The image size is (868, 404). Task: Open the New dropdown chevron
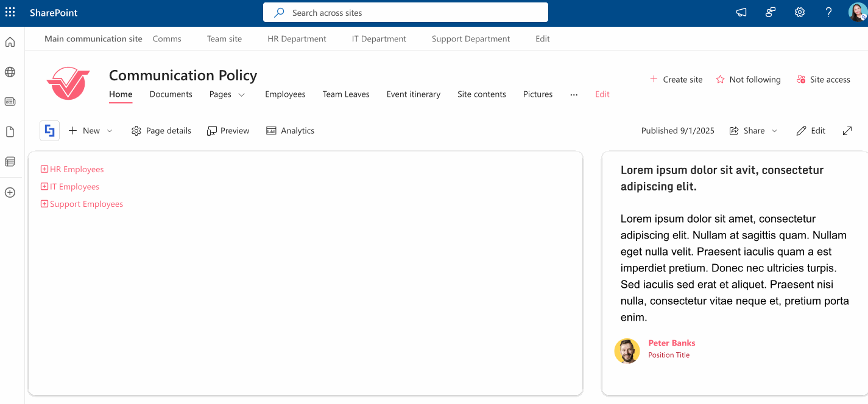(110, 131)
